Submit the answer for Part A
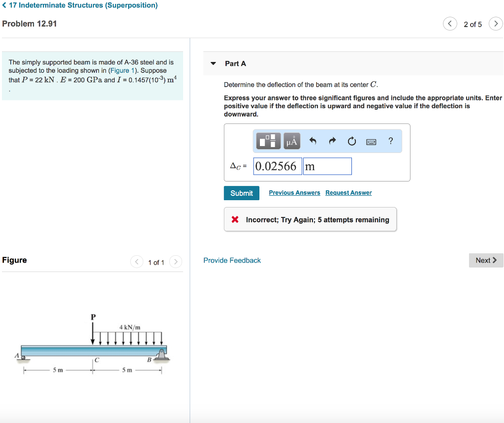Viewport: 504px width, 423px height. pyautogui.click(x=241, y=193)
